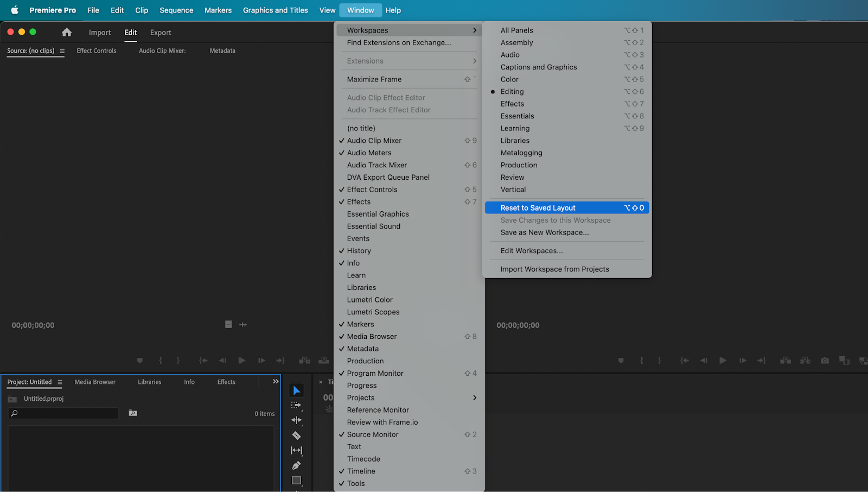
Task: Expand the Projects submenu
Action: coord(410,398)
